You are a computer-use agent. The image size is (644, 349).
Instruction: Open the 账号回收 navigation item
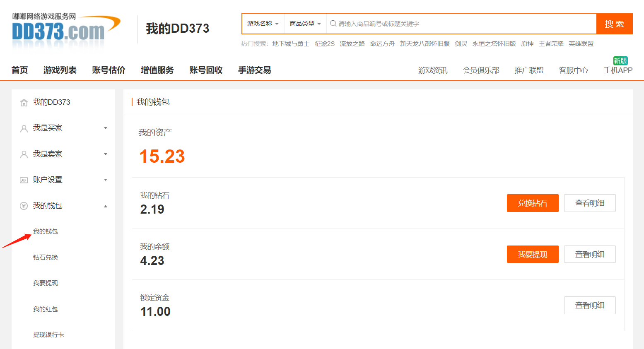(x=206, y=70)
